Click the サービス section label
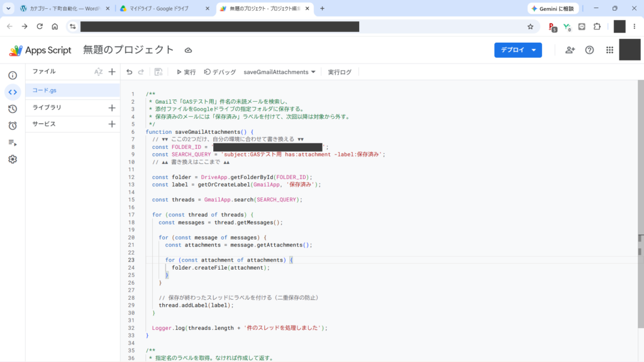644x362 pixels. pyautogui.click(x=44, y=124)
